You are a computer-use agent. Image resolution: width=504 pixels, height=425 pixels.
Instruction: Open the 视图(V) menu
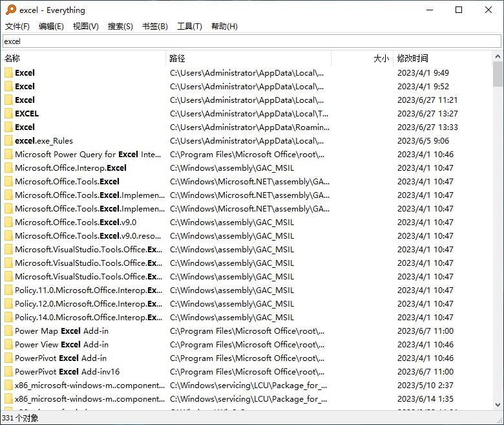(x=85, y=27)
